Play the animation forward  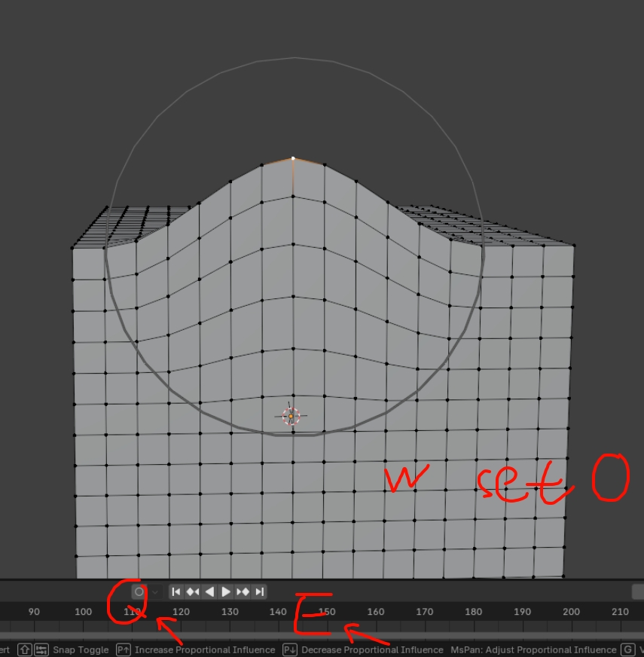point(226,591)
